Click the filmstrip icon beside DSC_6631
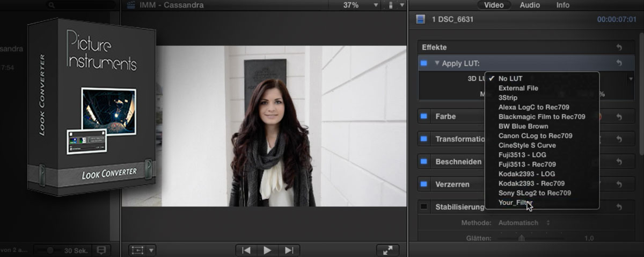Screen dimensions: 644x257 point(421,19)
